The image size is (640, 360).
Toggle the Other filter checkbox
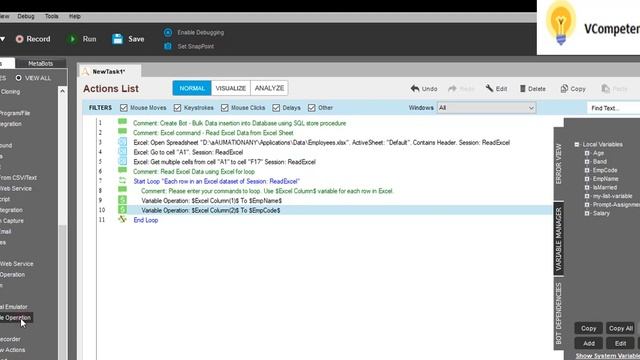[312, 108]
